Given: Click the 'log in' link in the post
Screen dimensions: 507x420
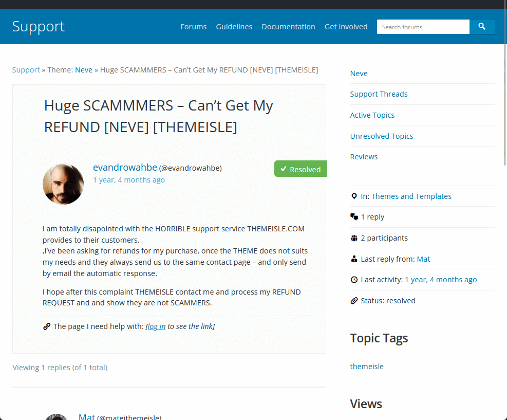Looking at the screenshot, I should pos(157,326).
